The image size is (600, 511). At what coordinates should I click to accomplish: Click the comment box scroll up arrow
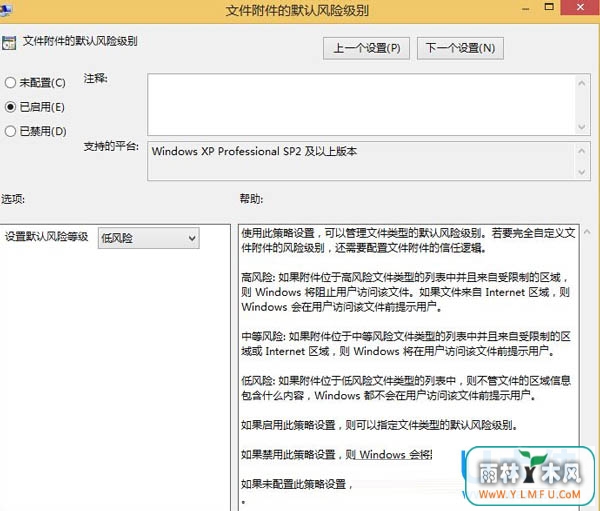(x=582, y=83)
